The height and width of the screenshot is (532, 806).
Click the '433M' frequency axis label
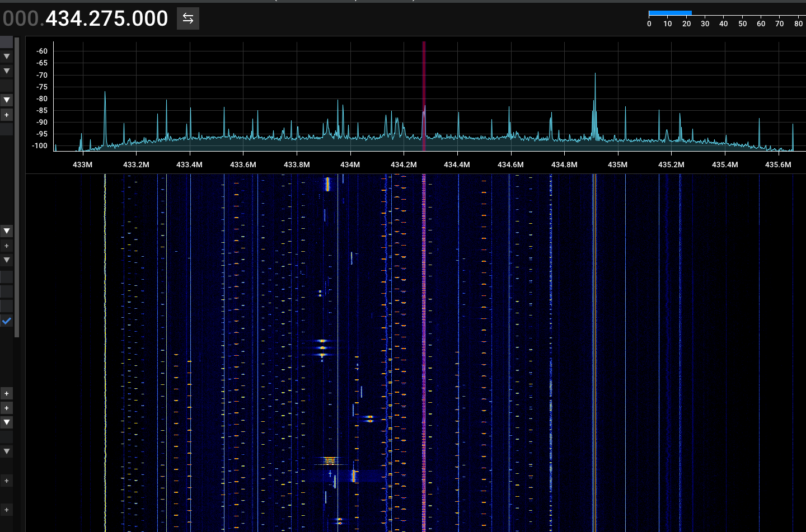pyautogui.click(x=83, y=164)
